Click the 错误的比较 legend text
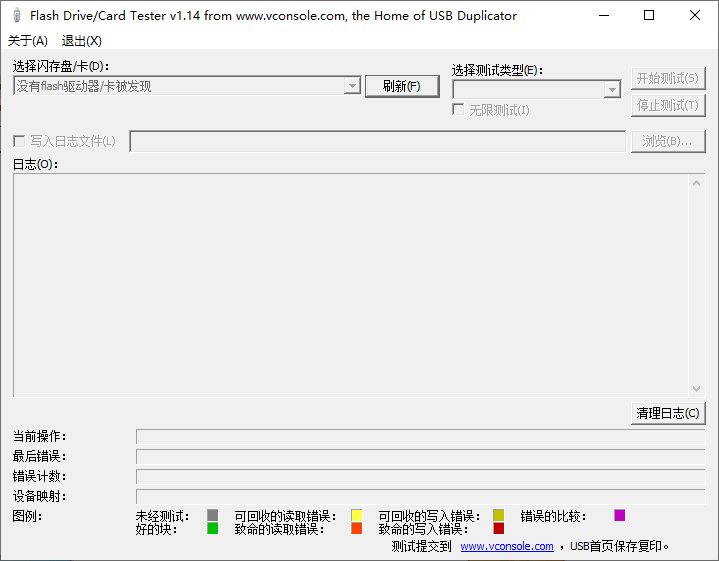 tap(553, 516)
